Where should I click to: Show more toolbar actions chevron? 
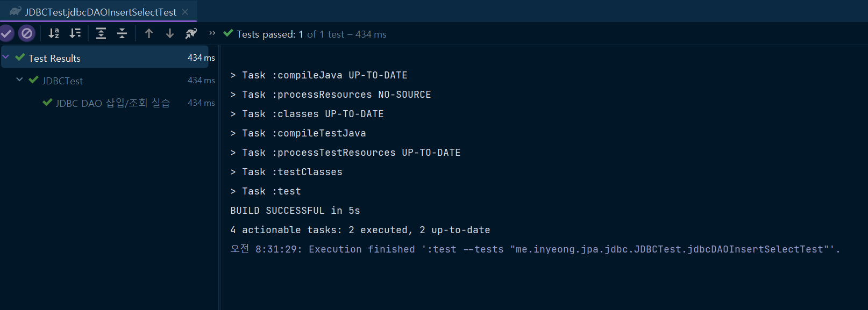coord(212,33)
